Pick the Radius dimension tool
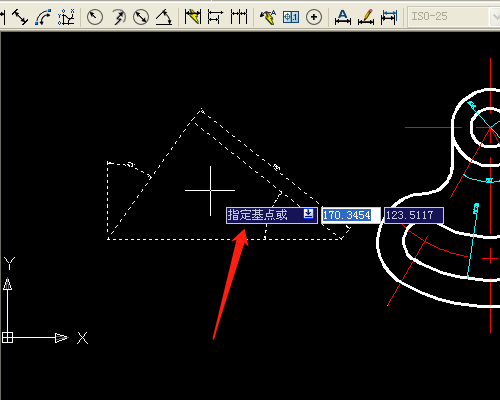Screen dimensions: 500x400 click(x=95, y=17)
